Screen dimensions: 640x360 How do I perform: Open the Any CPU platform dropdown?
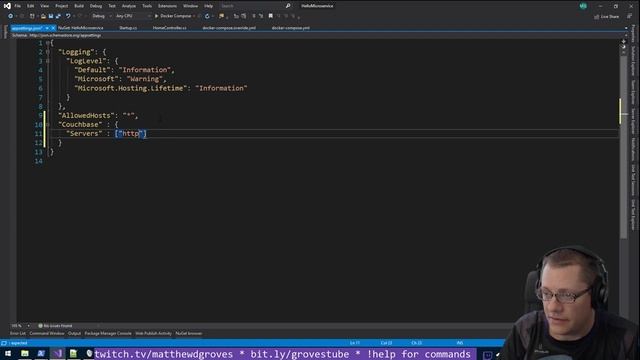[133, 16]
